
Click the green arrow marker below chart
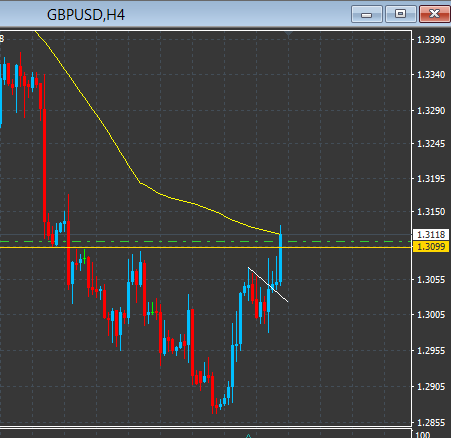point(248,436)
